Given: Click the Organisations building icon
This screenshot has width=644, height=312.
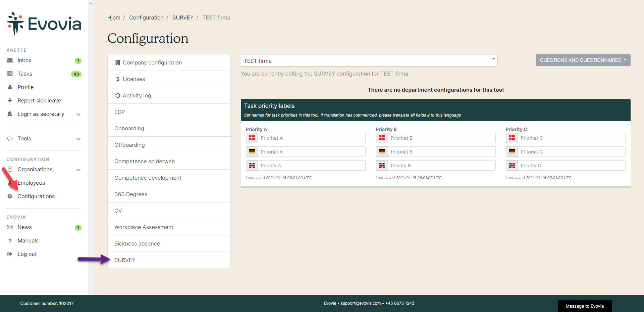Looking at the screenshot, I should coord(10,169).
